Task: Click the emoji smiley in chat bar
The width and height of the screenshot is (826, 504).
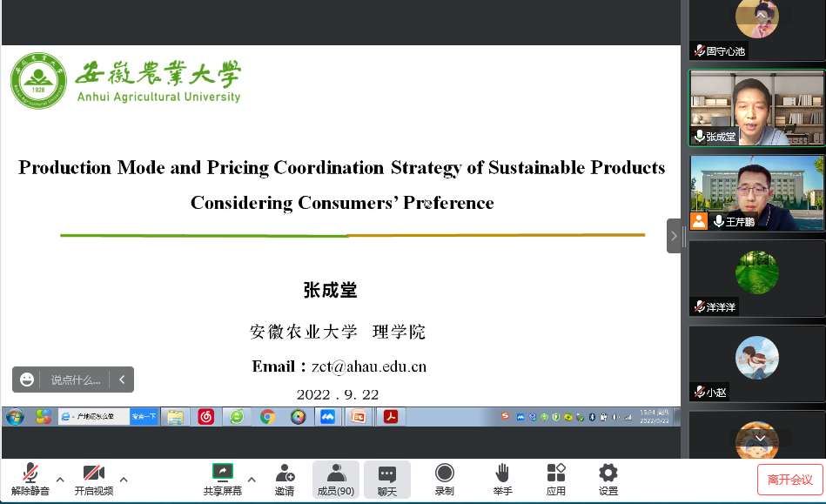Action: click(x=28, y=380)
